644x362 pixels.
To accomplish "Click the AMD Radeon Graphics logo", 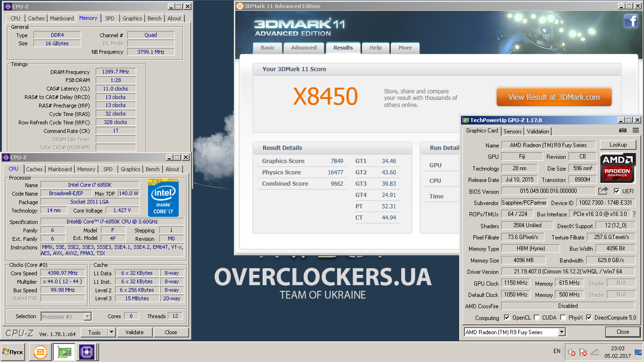I will (618, 168).
